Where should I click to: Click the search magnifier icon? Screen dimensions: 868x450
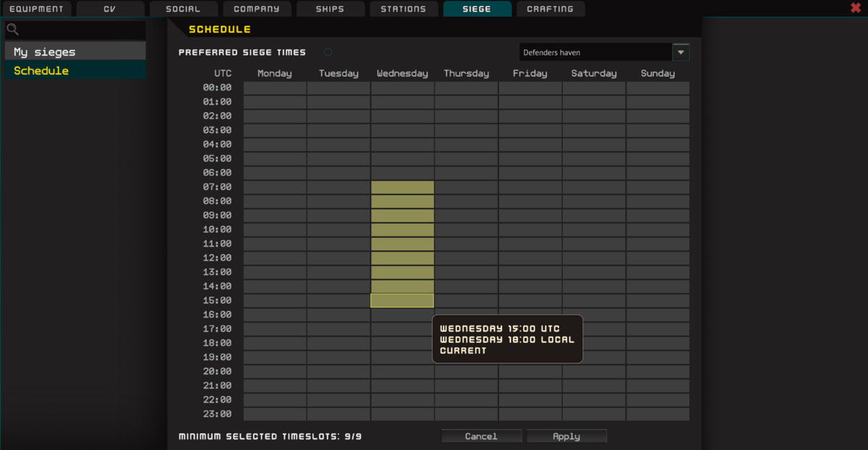coord(12,30)
